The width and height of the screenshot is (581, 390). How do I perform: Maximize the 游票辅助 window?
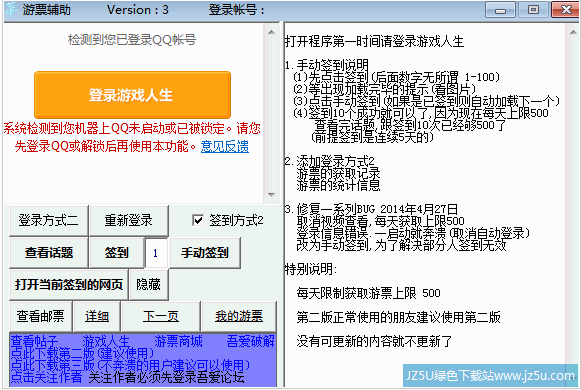click(x=533, y=10)
